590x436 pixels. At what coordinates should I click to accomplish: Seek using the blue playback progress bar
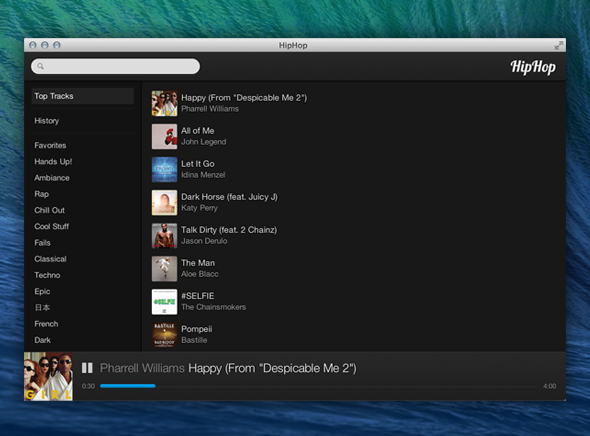tap(128, 386)
